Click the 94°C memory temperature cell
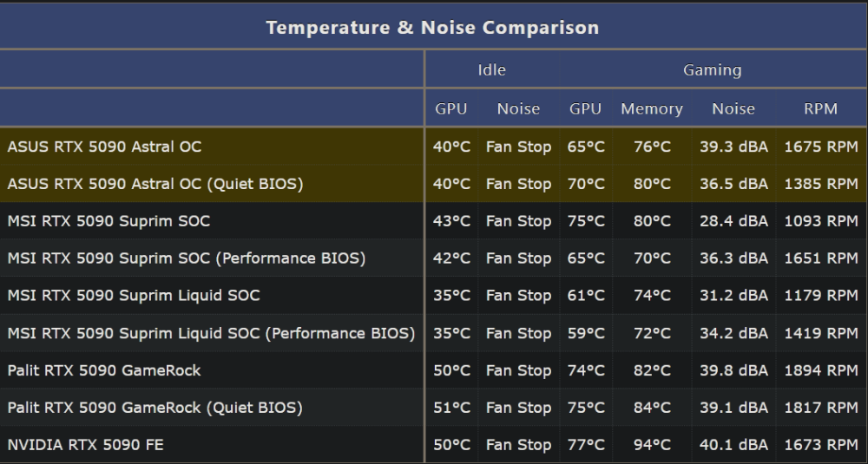Viewport: 868px width, 464px height. [652, 445]
